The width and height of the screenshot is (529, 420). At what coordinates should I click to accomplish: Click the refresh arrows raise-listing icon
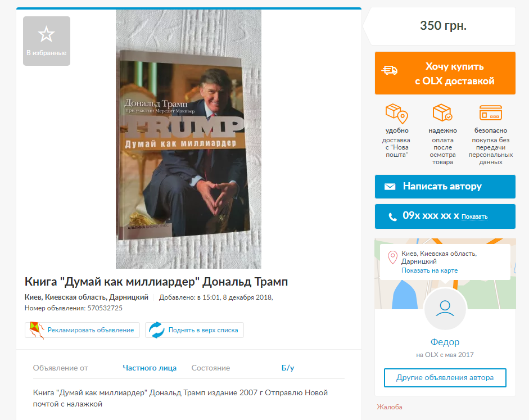click(x=157, y=330)
